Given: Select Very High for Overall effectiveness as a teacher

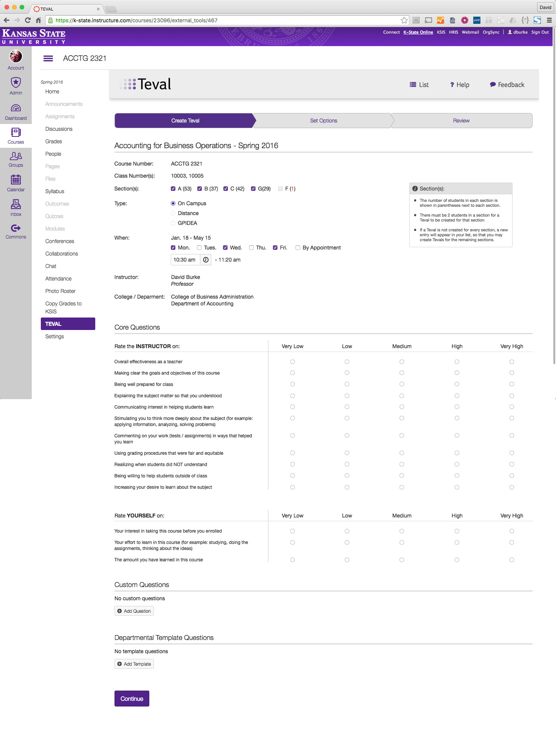Looking at the screenshot, I should pos(512,362).
